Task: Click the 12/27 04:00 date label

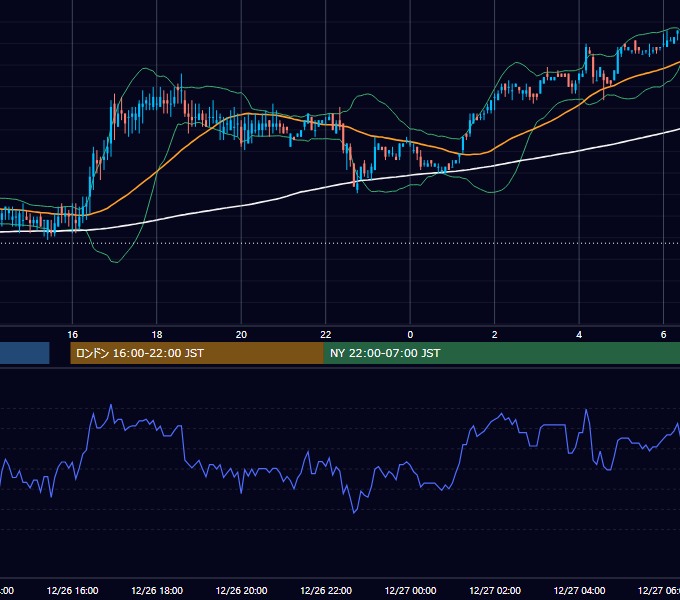Action: point(579,590)
